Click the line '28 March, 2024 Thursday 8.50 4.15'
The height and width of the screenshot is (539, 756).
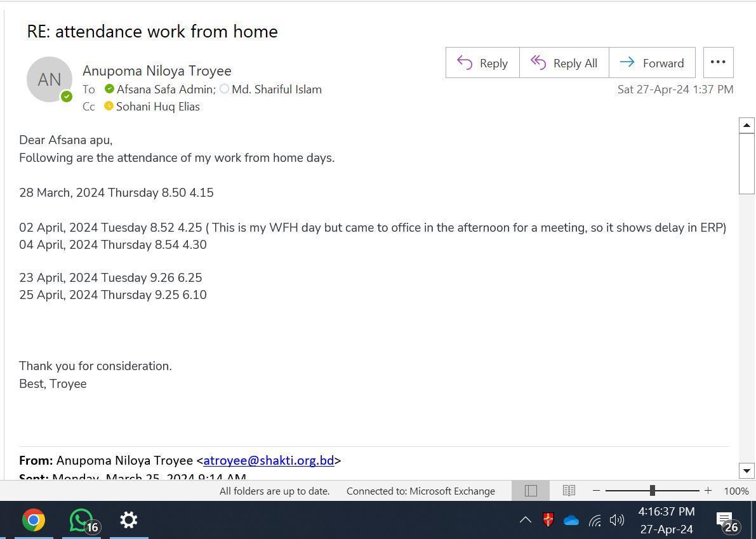(x=116, y=193)
